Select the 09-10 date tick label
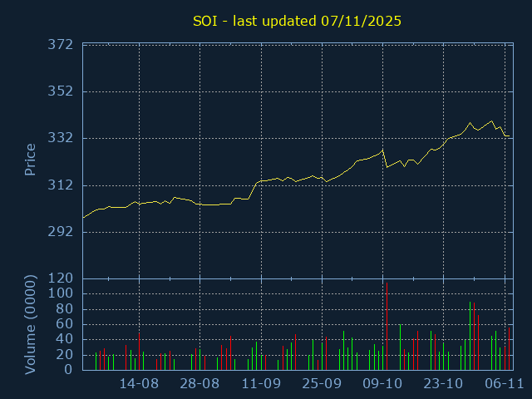Image resolution: width=532 pixels, height=399 pixels. (382, 384)
